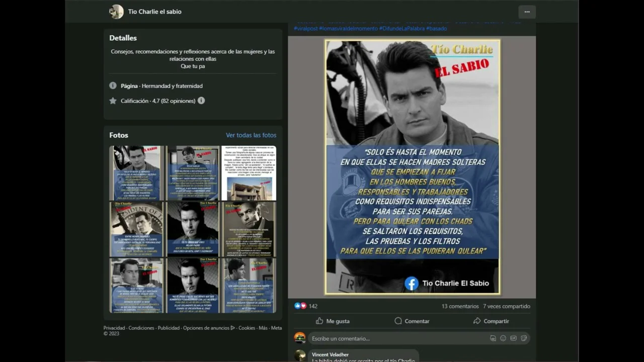Open Ver todas las fotos link
Viewport: 644px width, 362px height.
pyautogui.click(x=251, y=135)
